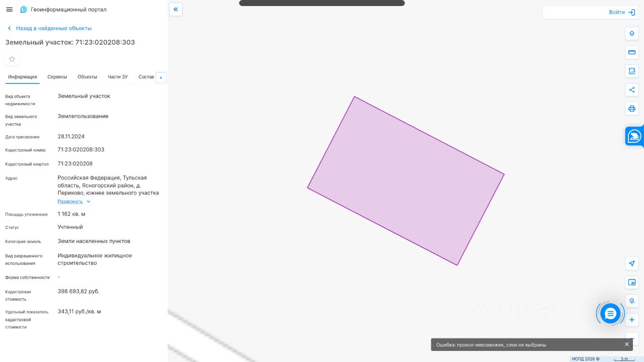Switch to the Части ЗУ tab
Image resolution: width=644 pixels, height=362 pixels.
[x=118, y=77]
